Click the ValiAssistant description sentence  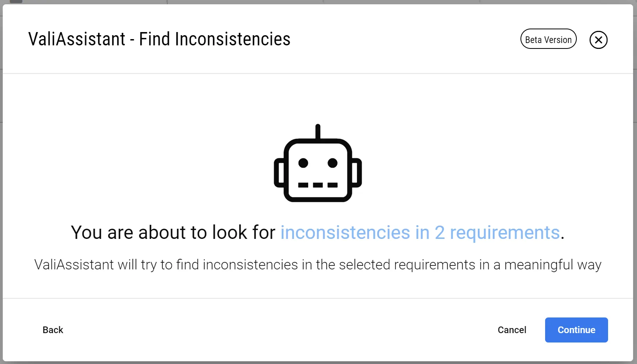coord(318,265)
